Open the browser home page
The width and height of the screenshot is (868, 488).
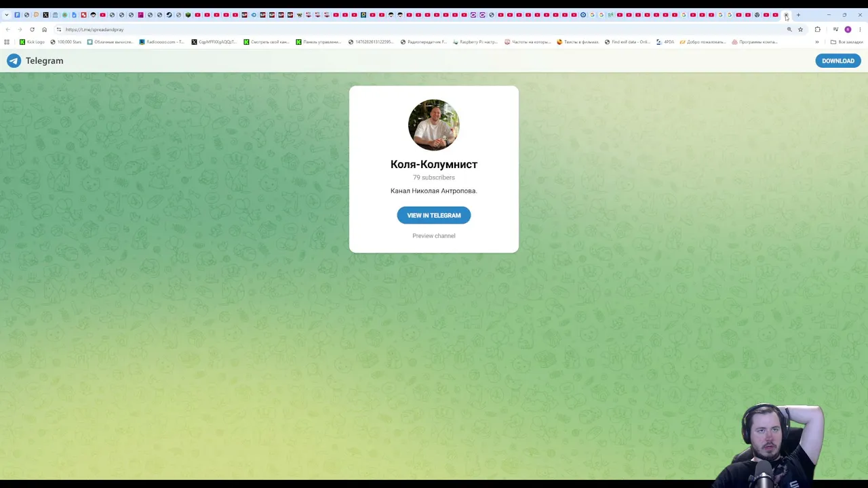tap(44, 30)
